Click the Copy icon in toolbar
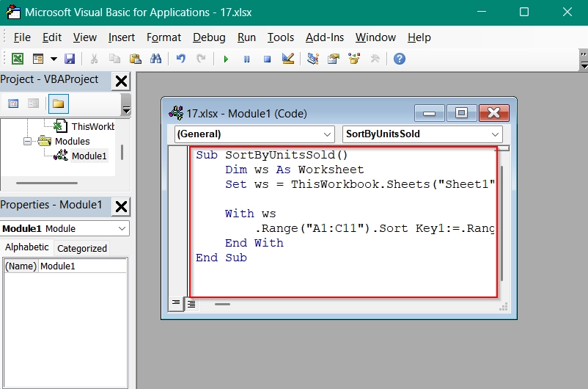588x389 pixels. click(114, 59)
